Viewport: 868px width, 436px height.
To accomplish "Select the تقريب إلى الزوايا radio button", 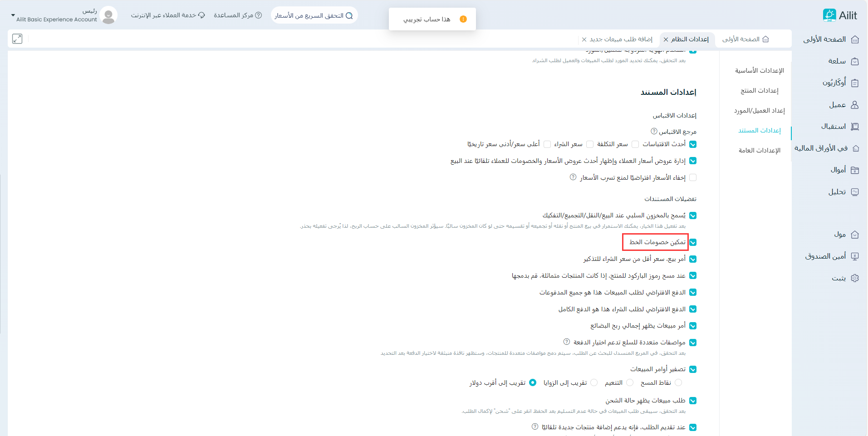I will tap(594, 383).
